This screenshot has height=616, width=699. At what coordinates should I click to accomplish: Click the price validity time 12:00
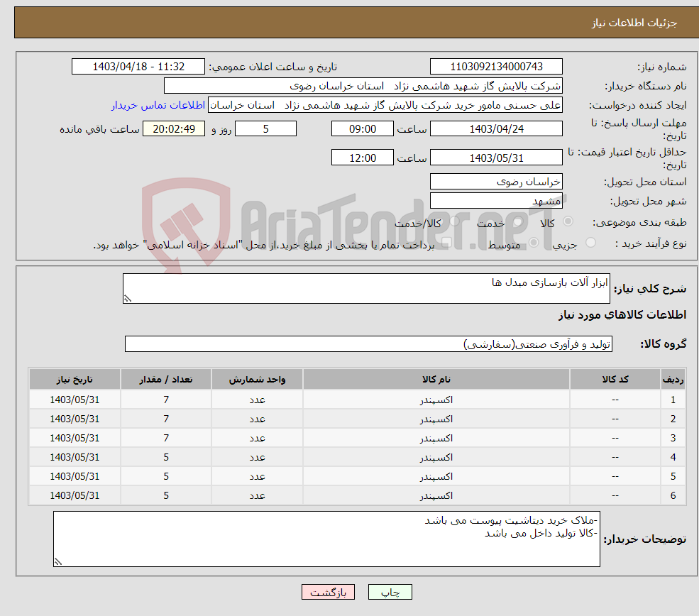coord(363,158)
